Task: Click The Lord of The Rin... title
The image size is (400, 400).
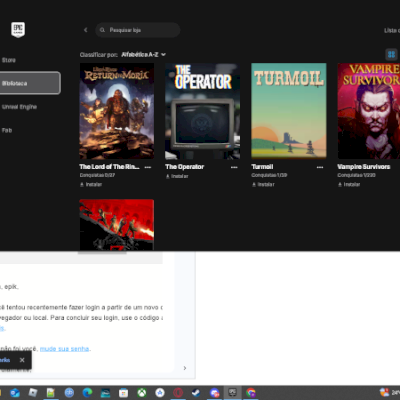Action: (110, 167)
